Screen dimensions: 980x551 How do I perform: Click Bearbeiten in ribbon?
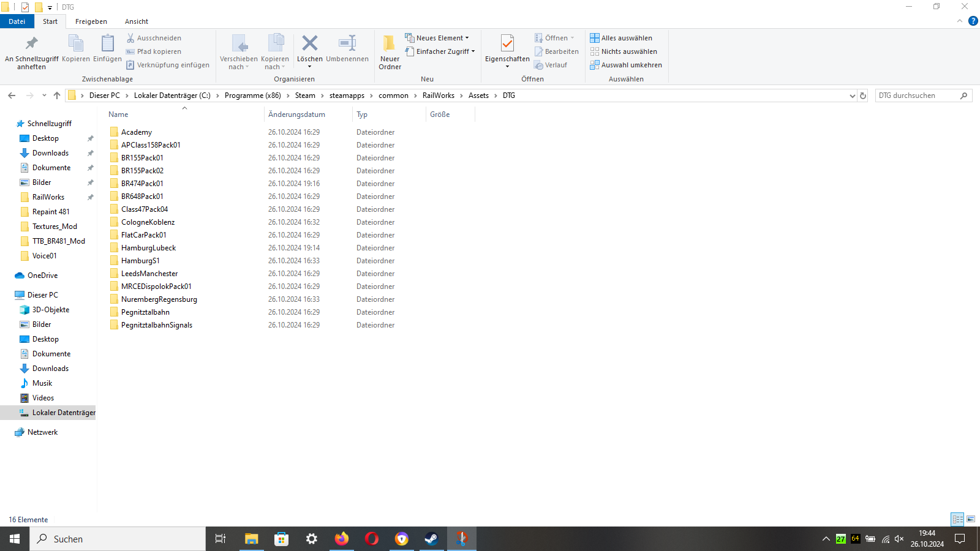click(556, 51)
